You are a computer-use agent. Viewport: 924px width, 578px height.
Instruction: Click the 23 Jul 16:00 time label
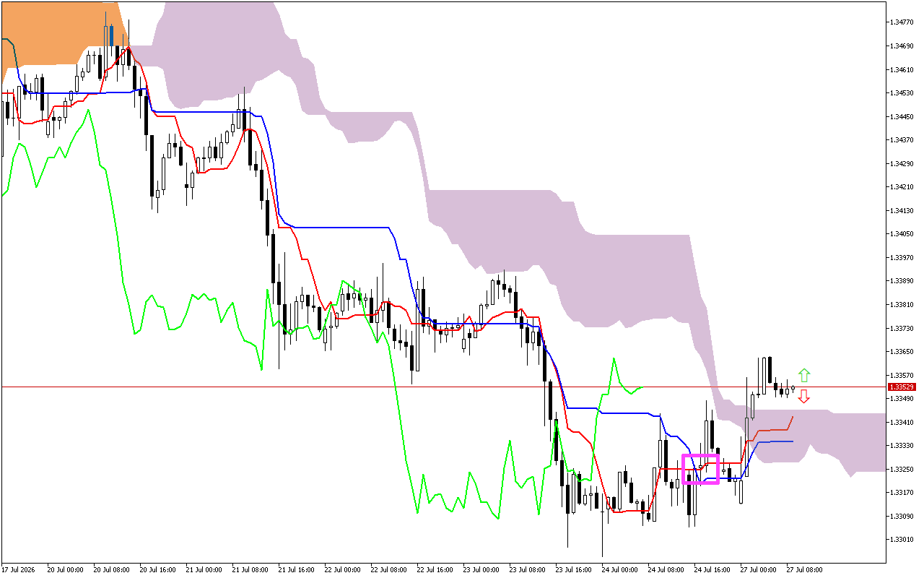(572, 570)
